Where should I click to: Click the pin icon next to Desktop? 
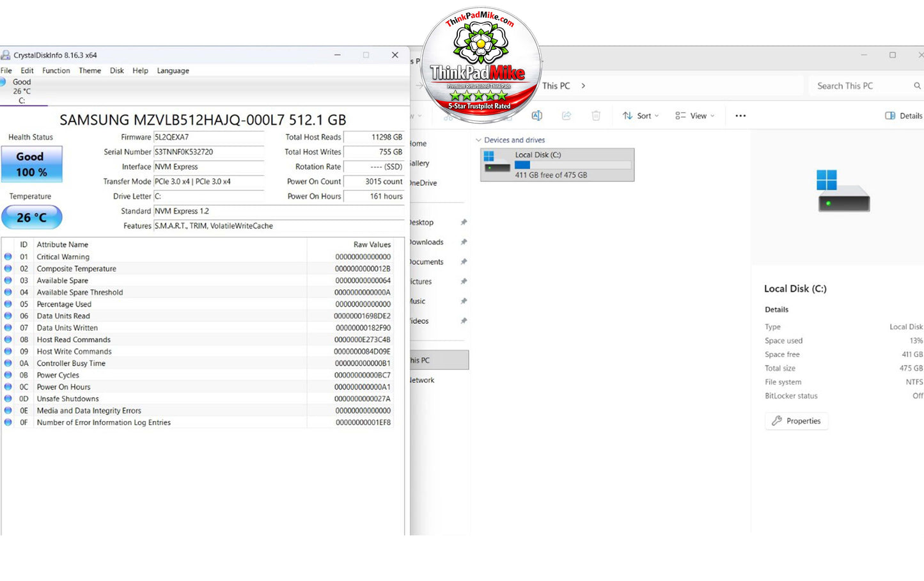tap(464, 223)
